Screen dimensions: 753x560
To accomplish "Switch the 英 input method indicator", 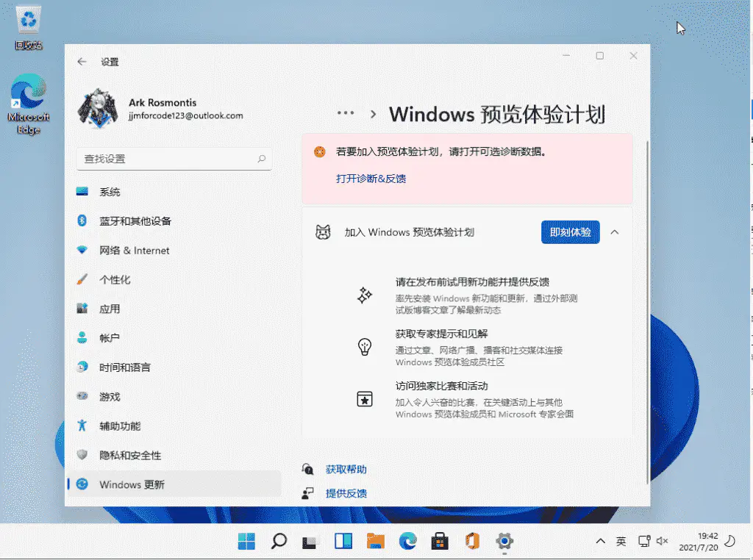I will pos(621,542).
